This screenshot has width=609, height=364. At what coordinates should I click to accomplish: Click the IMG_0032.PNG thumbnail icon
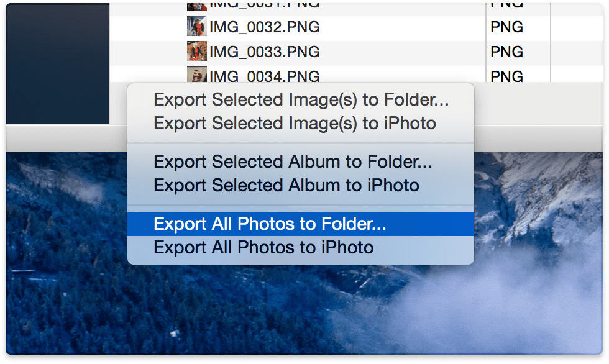pyautogui.click(x=196, y=27)
